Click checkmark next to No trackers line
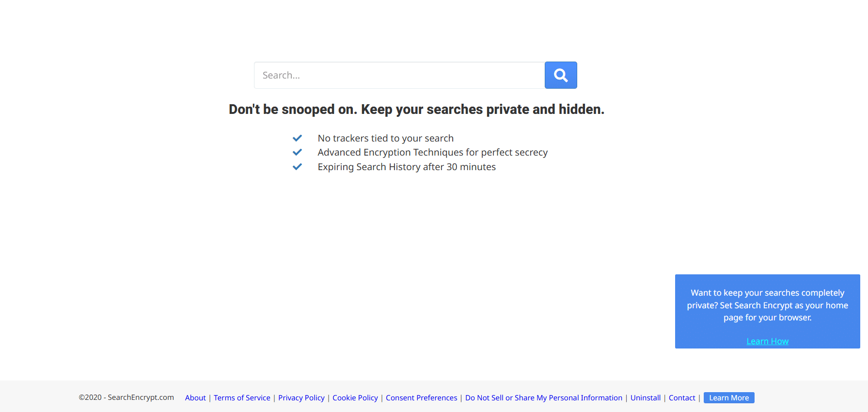868x412 pixels. click(297, 138)
